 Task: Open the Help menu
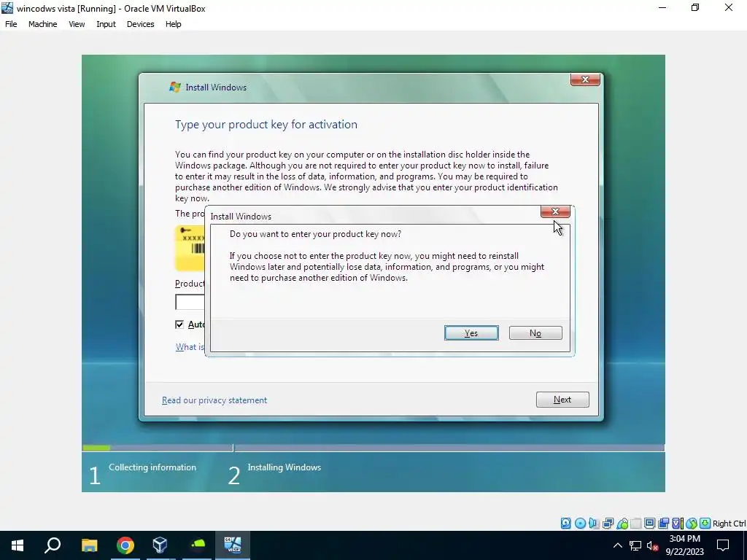click(174, 24)
